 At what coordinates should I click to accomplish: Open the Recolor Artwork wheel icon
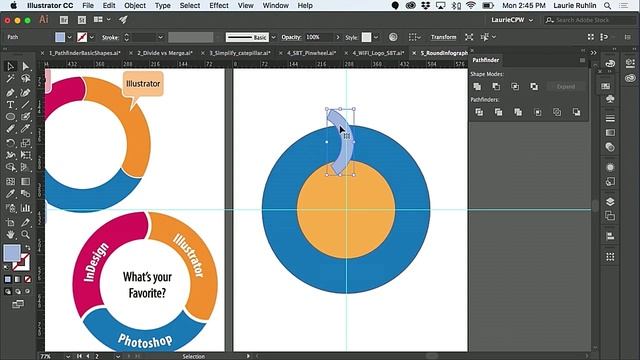(x=393, y=37)
